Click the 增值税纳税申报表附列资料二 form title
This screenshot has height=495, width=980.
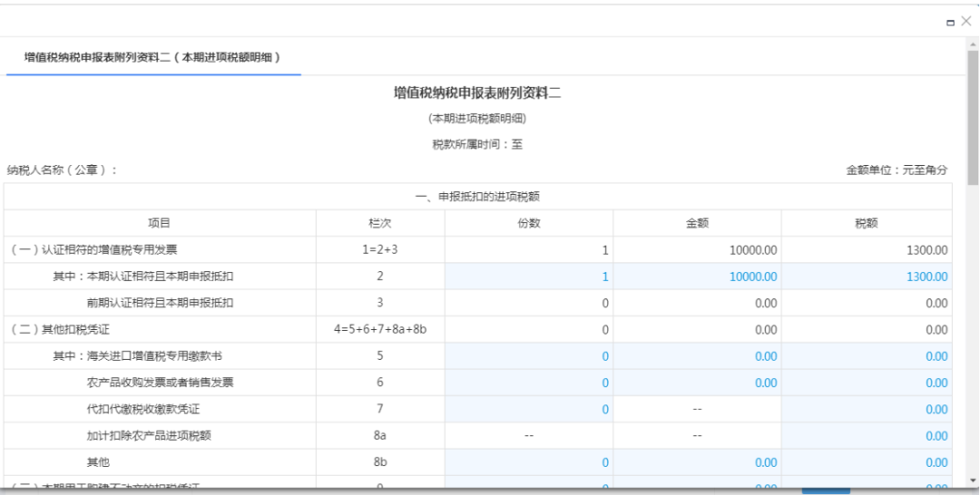[477, 93]
